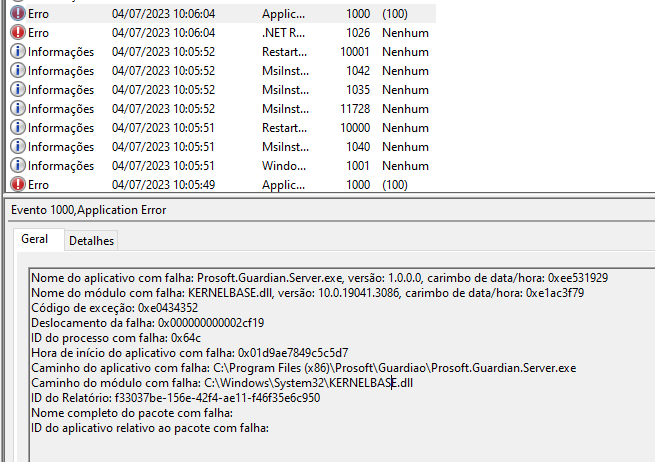
Task: Click 'Nenhum' category in event 1001 row
Action: coord(405,166)
